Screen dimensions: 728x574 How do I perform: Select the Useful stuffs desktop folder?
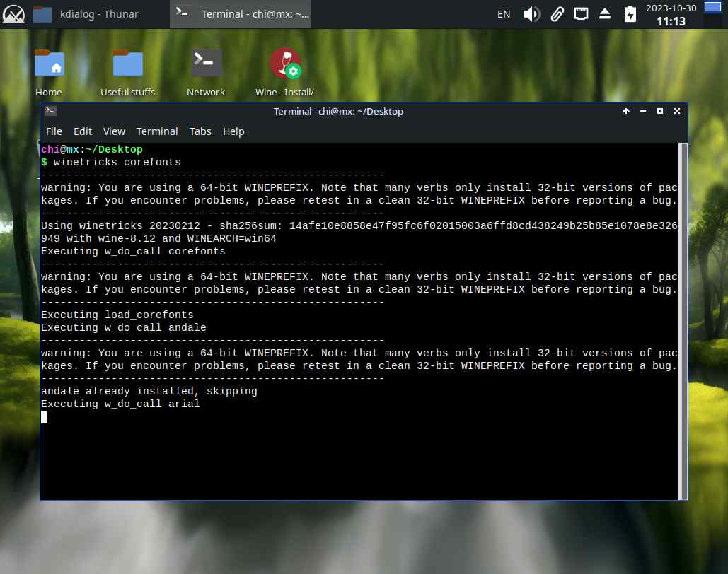(x=127, y=73)
